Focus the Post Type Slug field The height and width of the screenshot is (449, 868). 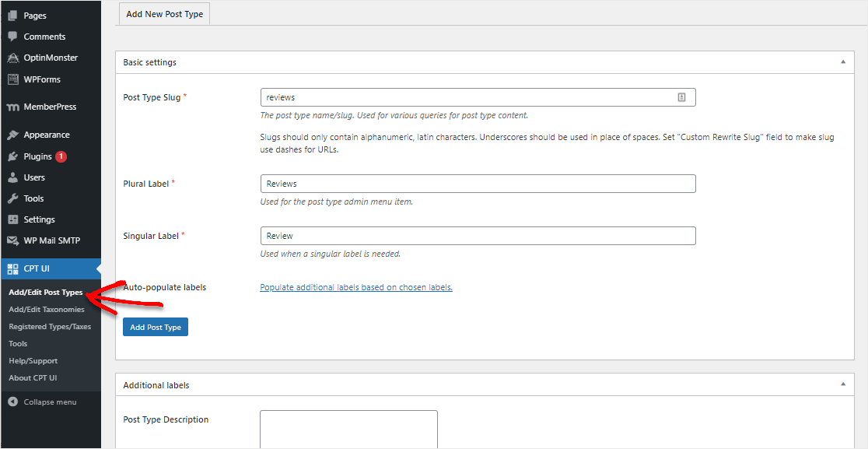tap(478, 97)
